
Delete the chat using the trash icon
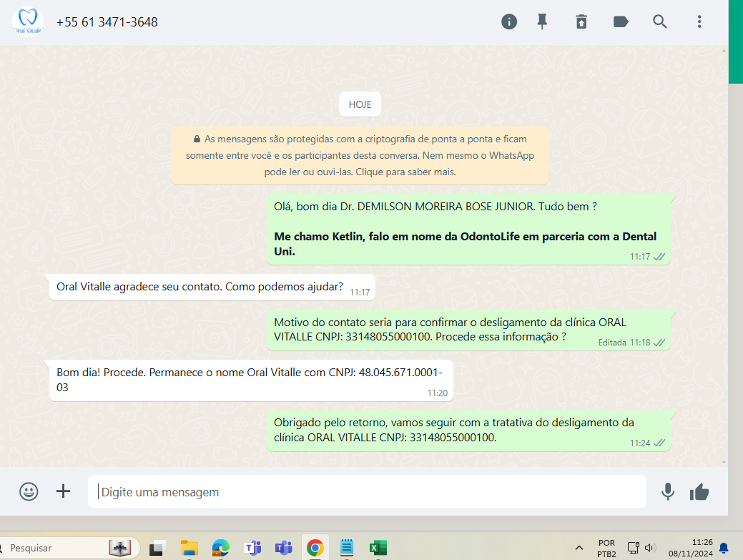click(x=581, y=21)
